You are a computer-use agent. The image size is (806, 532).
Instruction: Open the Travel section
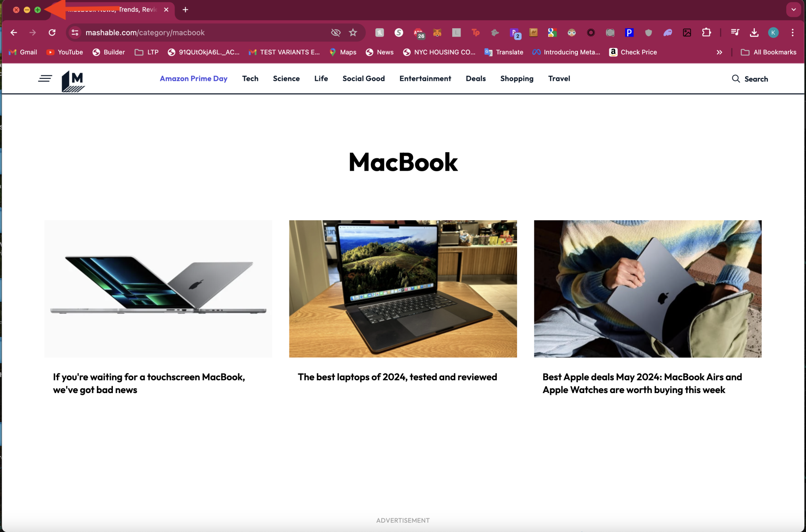[559, 79]
